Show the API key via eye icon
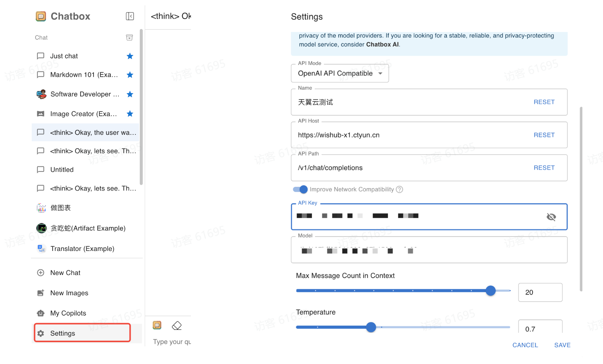The width and height of the screenshot is (603, 364). (551, 217)
